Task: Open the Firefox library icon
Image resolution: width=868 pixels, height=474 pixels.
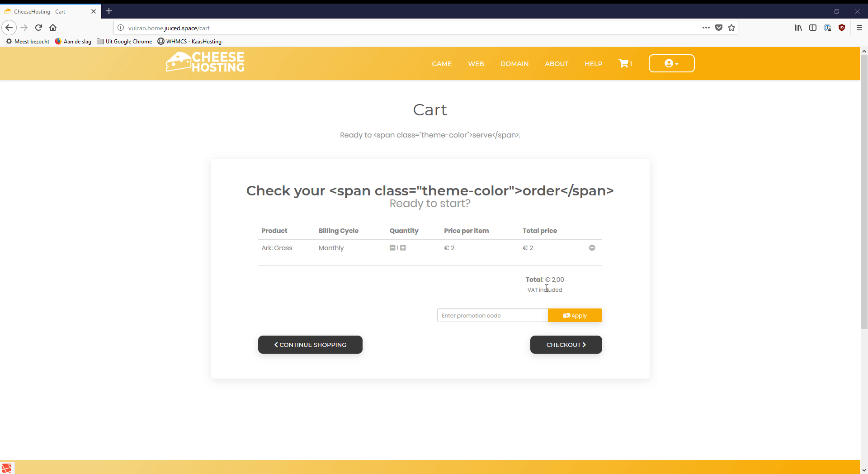Action: tap(798, 28)
